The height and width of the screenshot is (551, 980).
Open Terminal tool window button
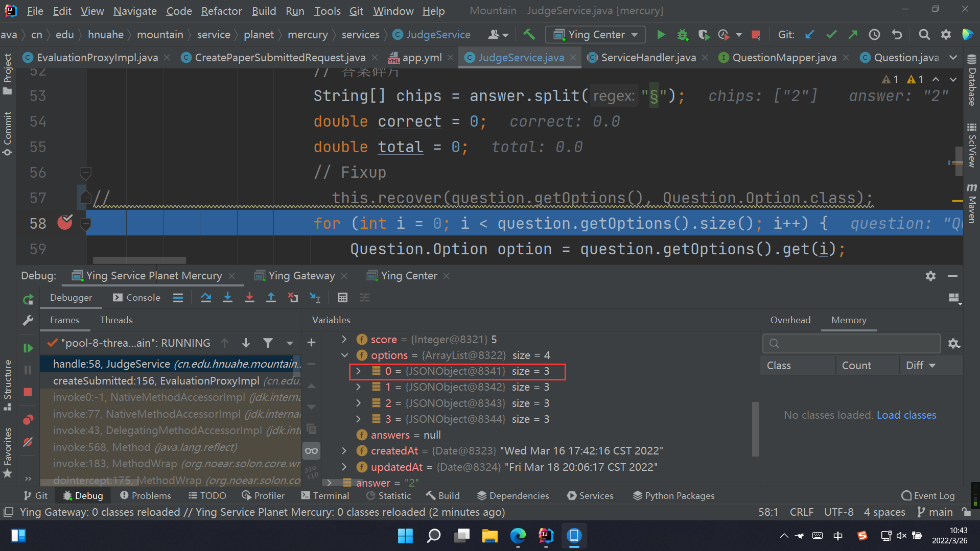click(x=325, y=496)
